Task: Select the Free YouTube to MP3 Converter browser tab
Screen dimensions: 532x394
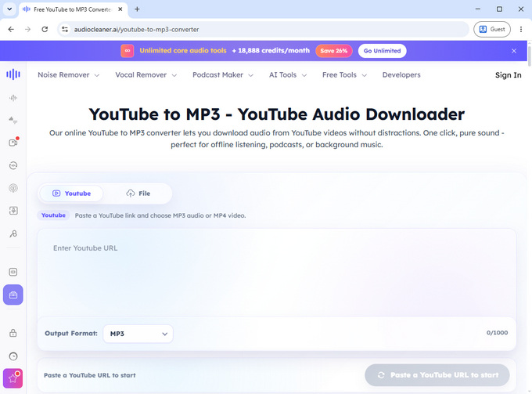Action: pos(74,9)
